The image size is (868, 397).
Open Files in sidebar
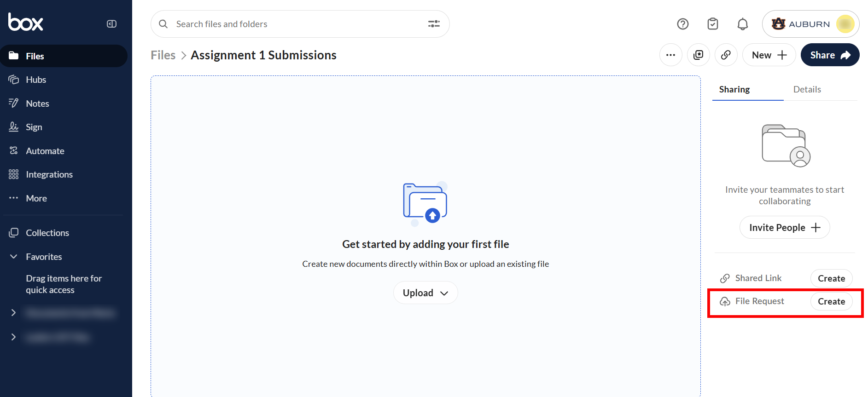[64, 56]
